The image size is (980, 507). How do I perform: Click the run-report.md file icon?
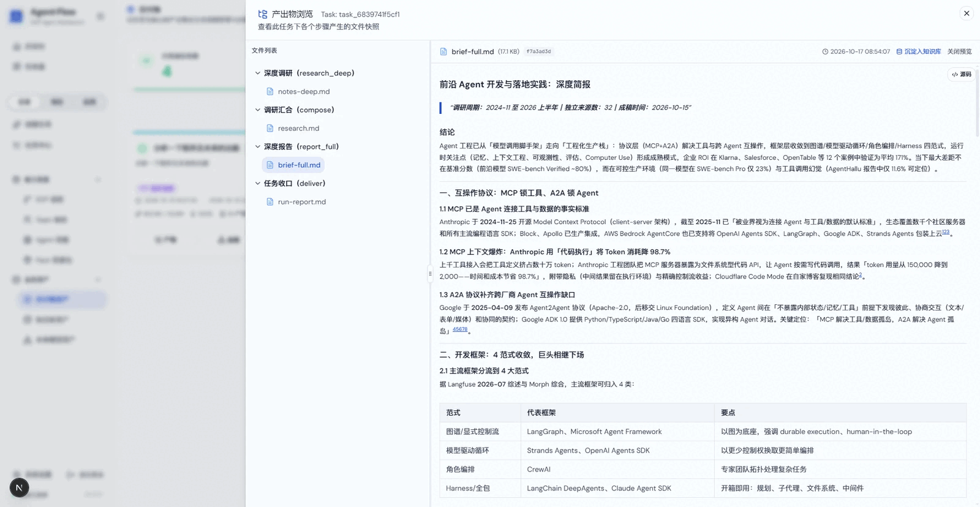[x=269, y=201]
